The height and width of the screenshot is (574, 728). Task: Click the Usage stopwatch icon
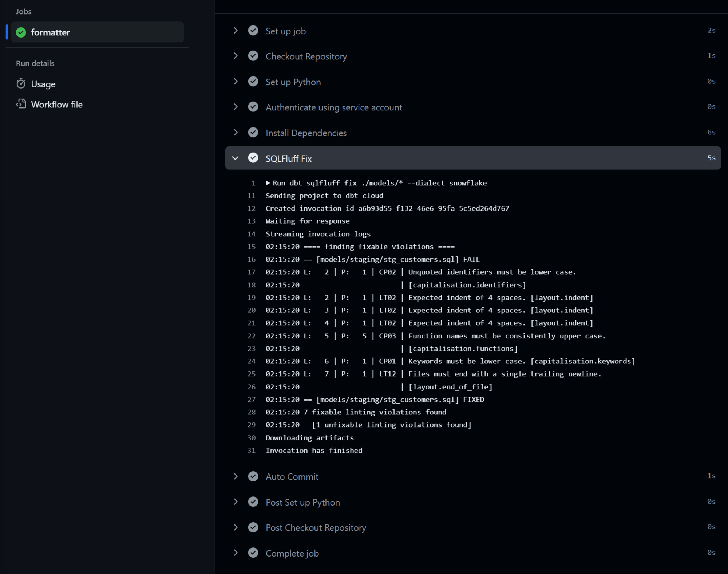point(21,84)
